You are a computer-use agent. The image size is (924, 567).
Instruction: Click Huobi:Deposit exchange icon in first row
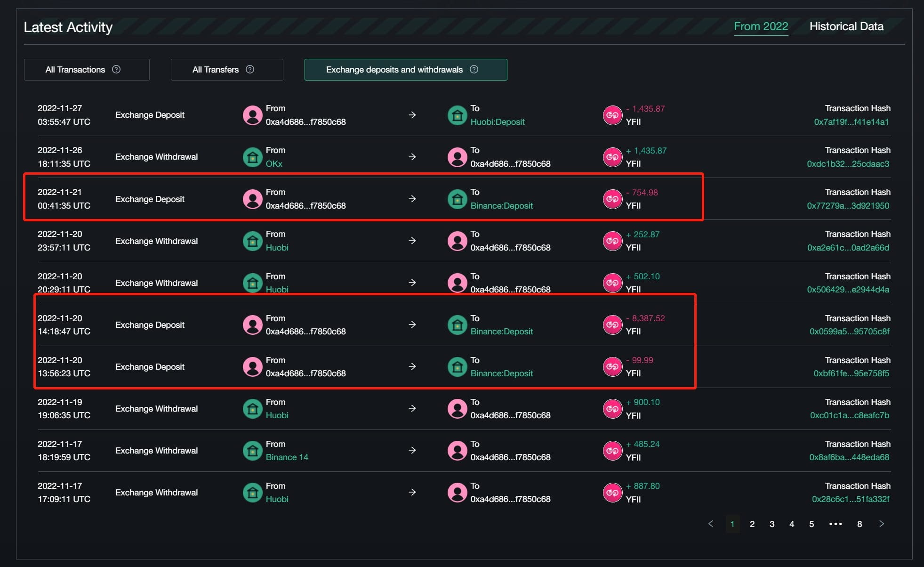point(457,115)
